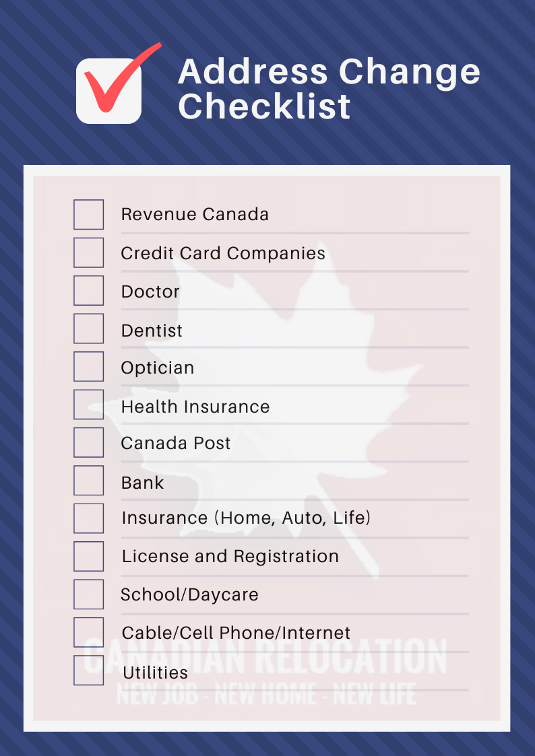Check the Bank box
Viewport: 535px width, 756px height.
(89, 481)
